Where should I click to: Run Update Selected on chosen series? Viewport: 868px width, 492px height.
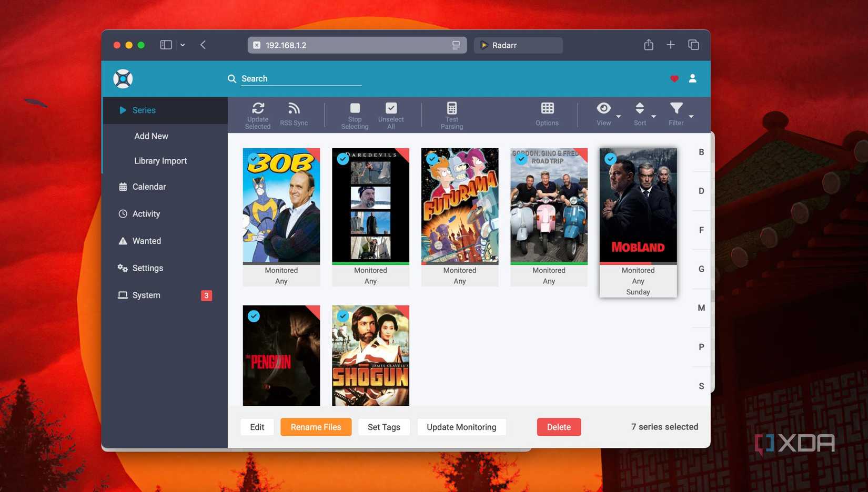pos(257,114)
